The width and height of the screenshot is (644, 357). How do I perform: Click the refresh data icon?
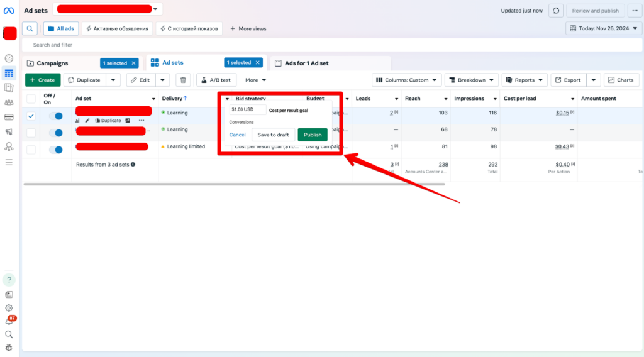pyautogui.click(x=555, y=11)
